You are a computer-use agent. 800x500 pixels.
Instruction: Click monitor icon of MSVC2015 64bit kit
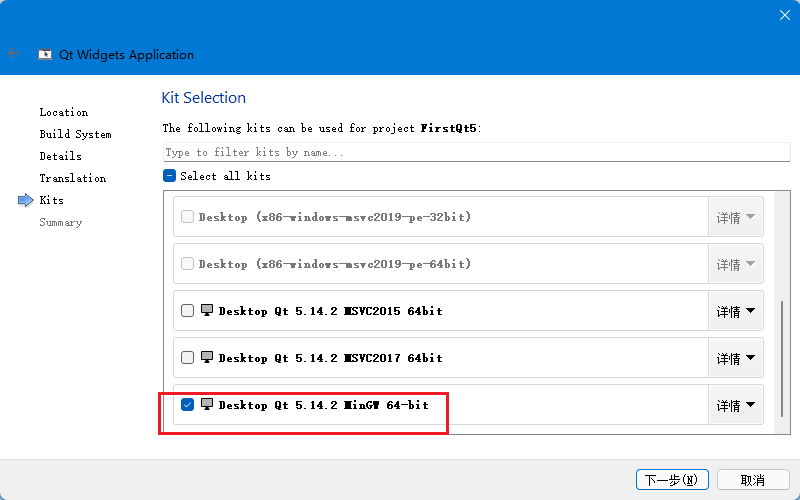207,310
